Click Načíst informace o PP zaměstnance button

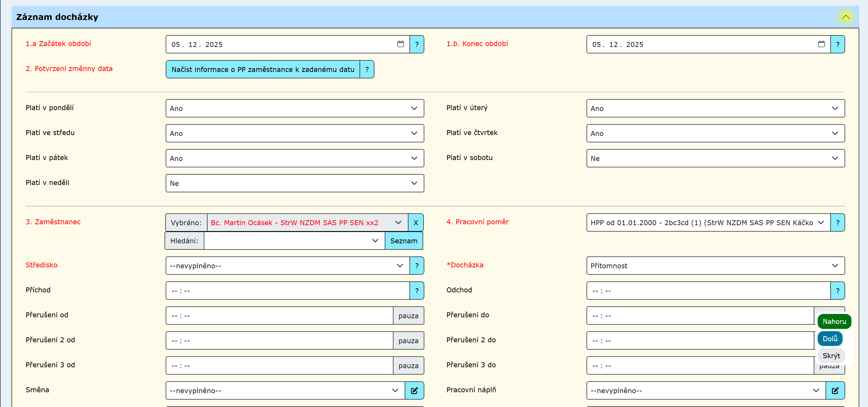[x=263, y=69]
